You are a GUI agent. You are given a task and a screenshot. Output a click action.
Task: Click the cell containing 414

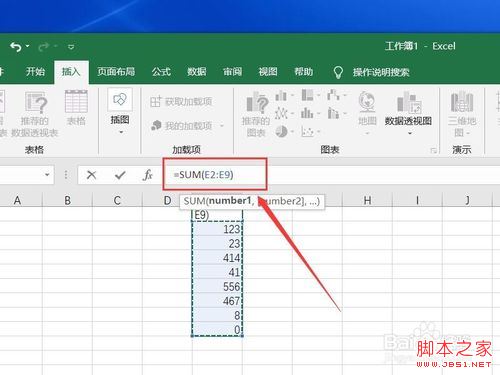(x=217, y=257)
